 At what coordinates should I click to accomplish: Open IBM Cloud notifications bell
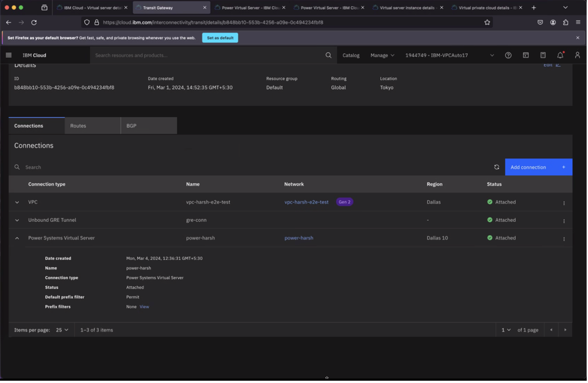pos(560,55)
